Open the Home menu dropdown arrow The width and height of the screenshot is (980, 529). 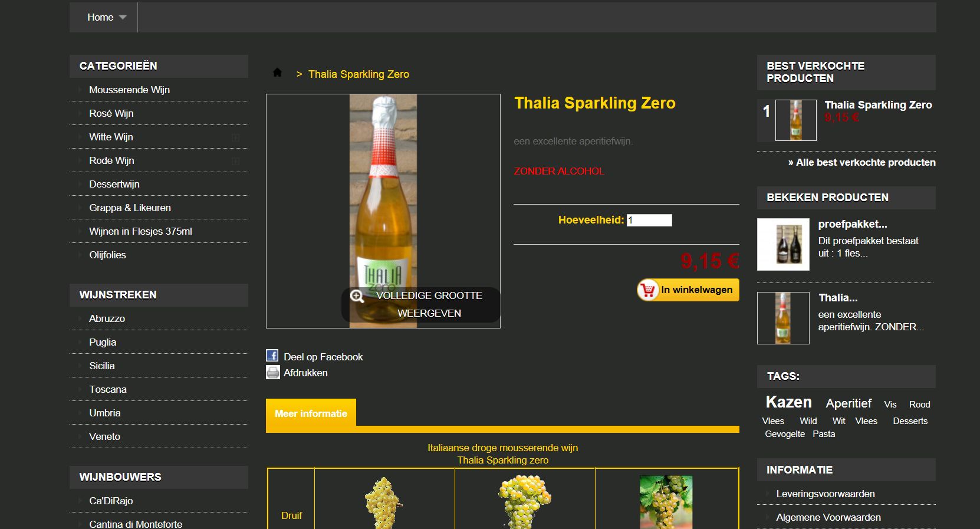(123, 17)
